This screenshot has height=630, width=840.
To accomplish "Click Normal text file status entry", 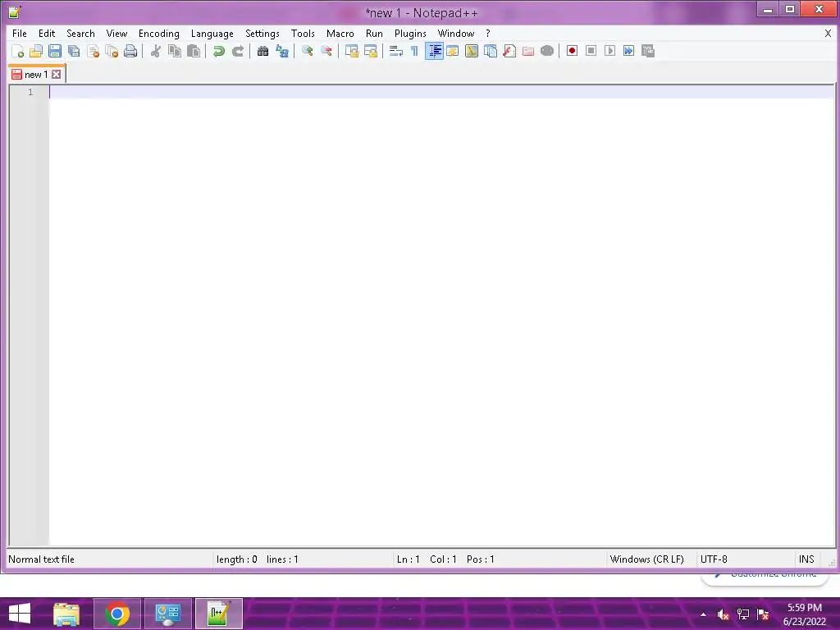I will click(x=41, y=559).
